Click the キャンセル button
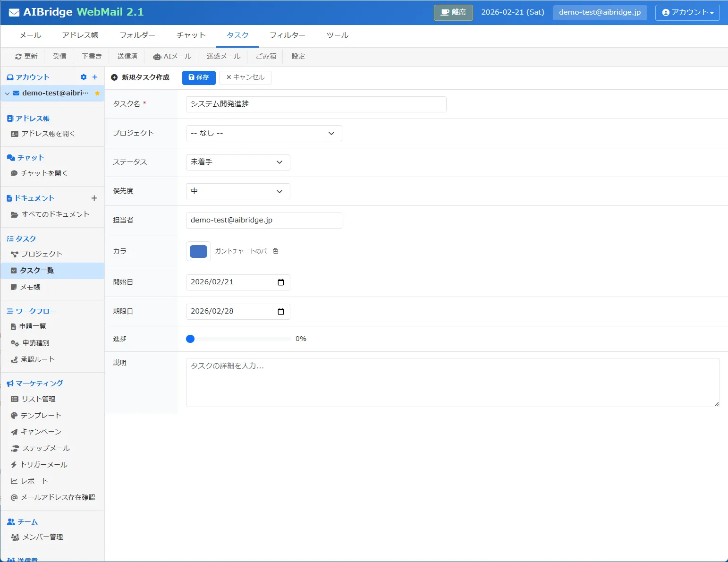The image size is (728, 562). click(245, 77)
